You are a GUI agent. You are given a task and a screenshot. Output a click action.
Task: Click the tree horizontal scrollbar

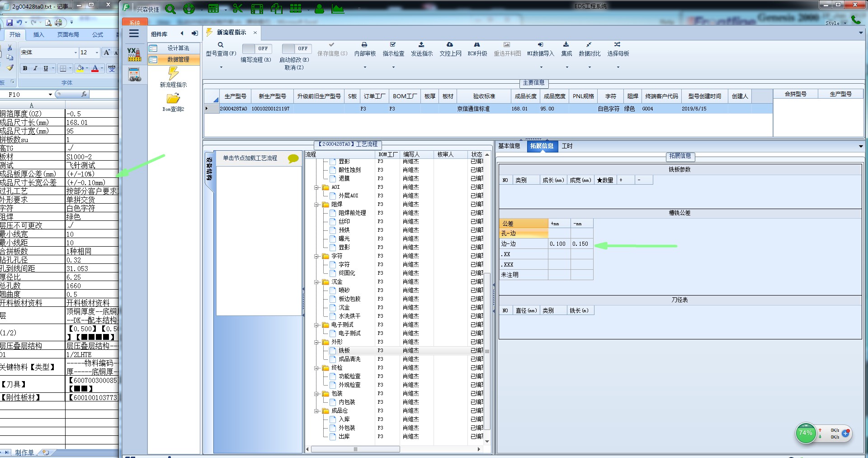355,449
